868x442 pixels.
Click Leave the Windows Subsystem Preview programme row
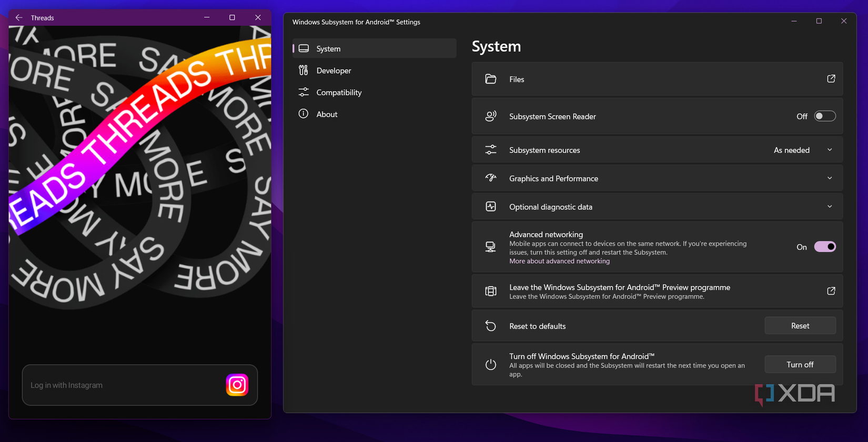coord(657,291)
